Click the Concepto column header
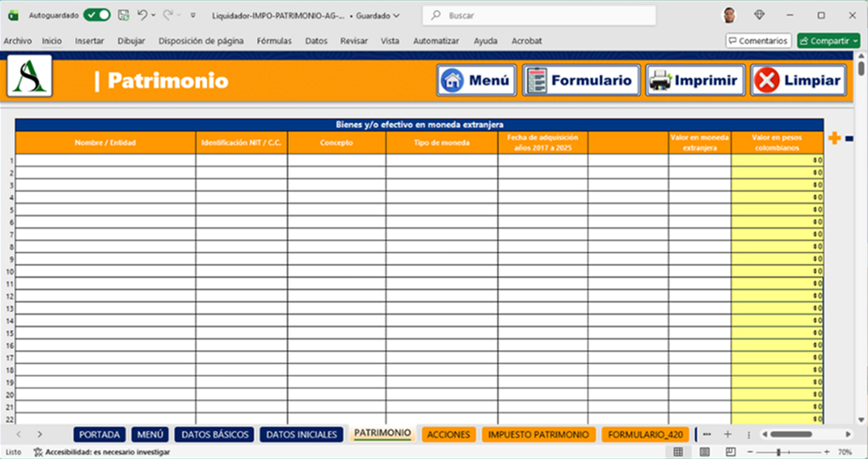 [336, 143]
